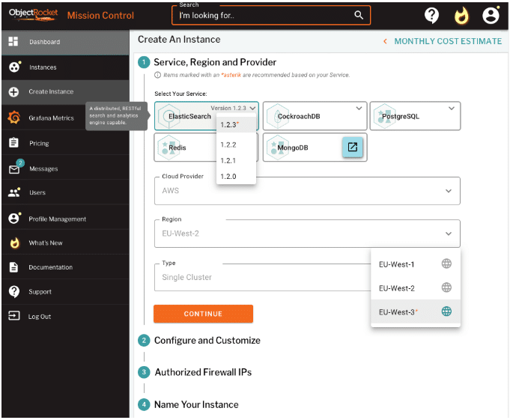Open the Users sidebar item
510x420 pixels.
click(65, 192)
